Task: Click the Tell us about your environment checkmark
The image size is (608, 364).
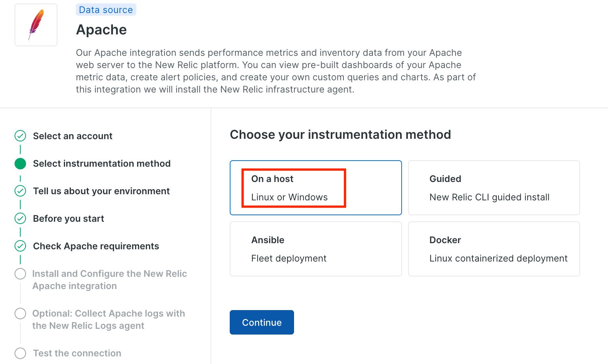Action: tap(20, 191)
